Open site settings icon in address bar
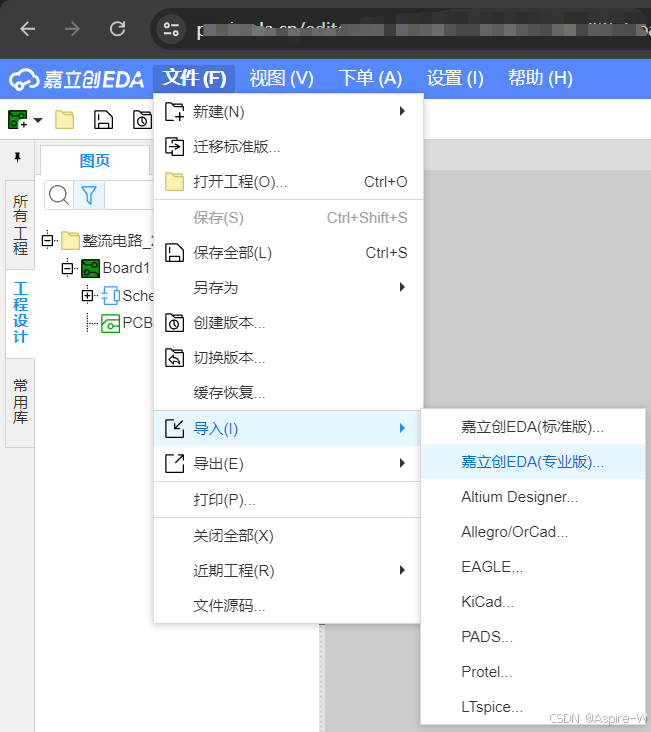This screenshot has width=651, height=732. tap(171, 29)
